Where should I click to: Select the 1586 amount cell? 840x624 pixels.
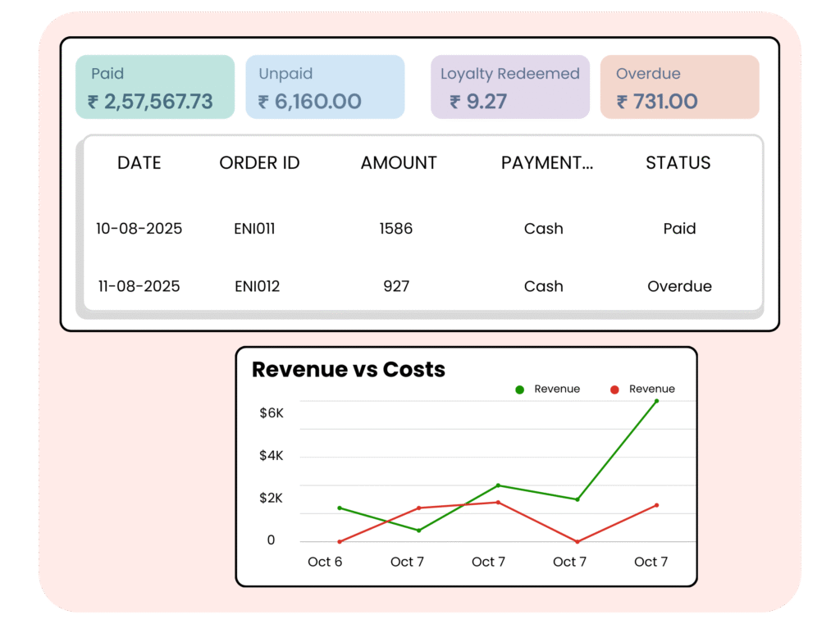[396, 229]
